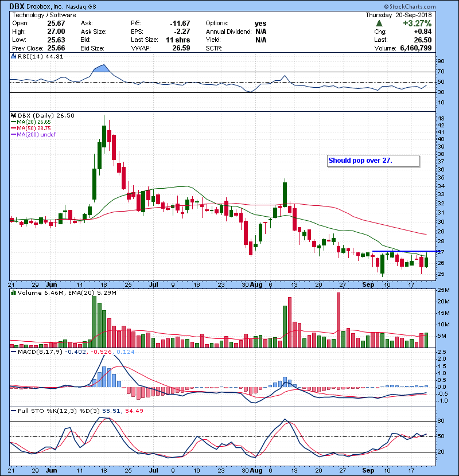Click the Low value 25.63

[56, 40]
